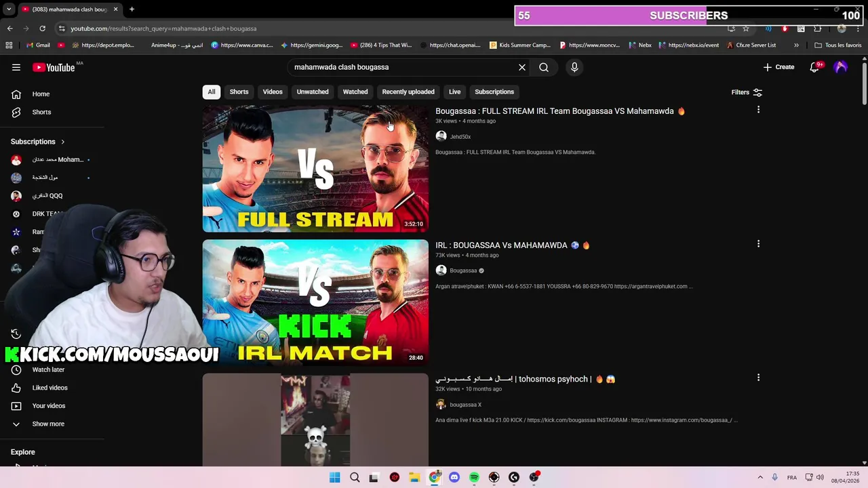Bookmark this page with the star
The width and height of the screenshot is (868, 488).
click(x=746, y=28)
